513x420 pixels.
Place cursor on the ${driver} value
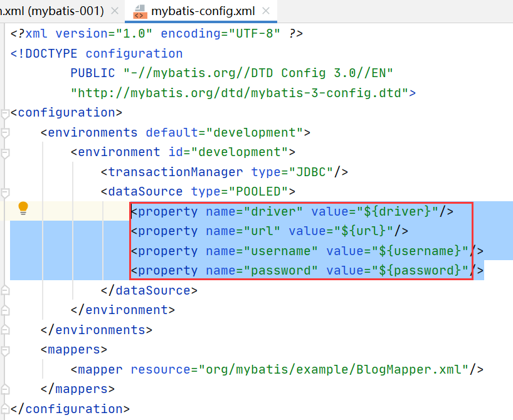401,211
